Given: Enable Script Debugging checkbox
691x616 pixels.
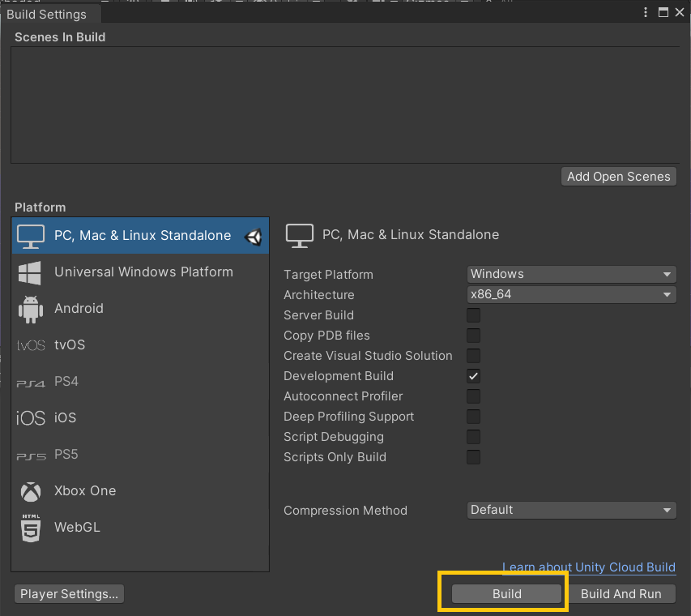Looking at the screenshot, I should click(473, 437).
